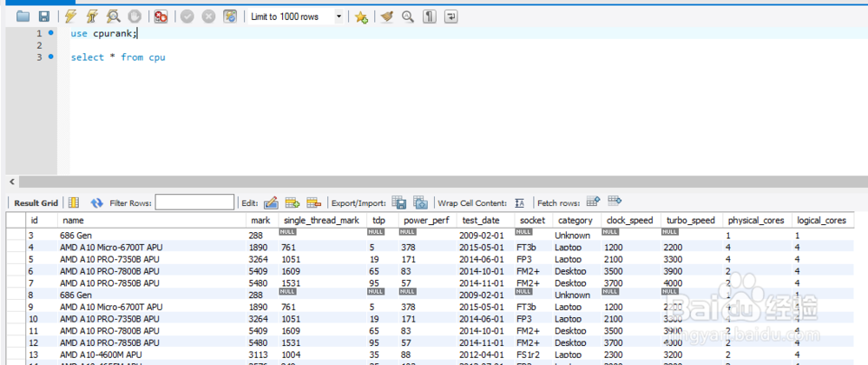Delete selected rows icon in Edit group

coord(314,202)
